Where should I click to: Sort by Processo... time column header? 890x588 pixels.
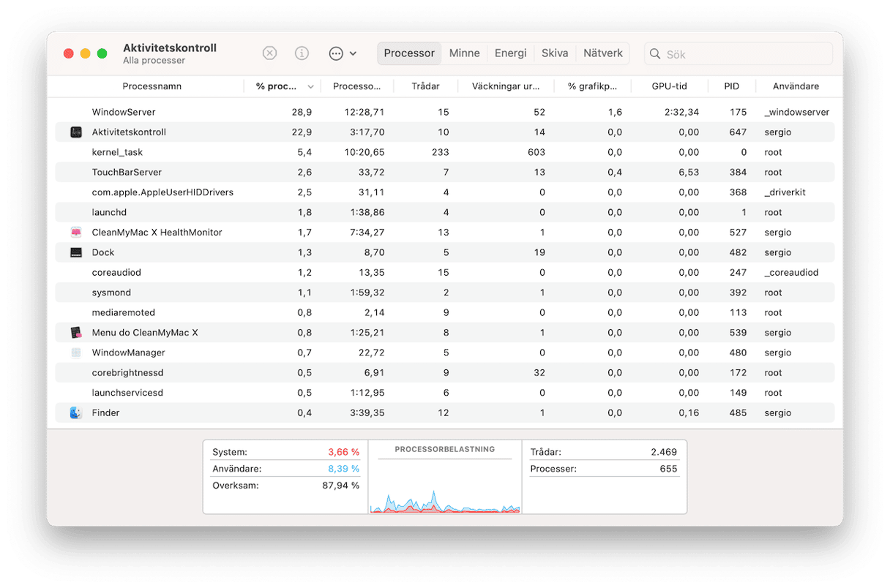click(x=356, y=86)
